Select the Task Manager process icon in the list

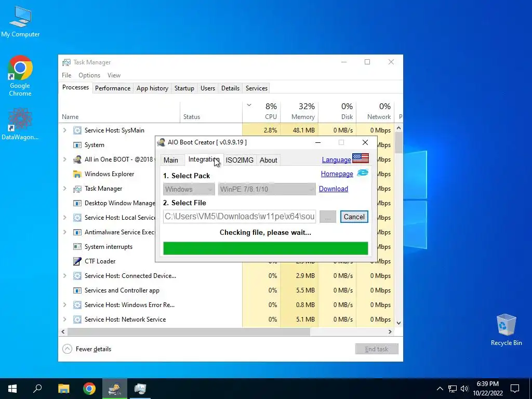pos(77,189)
